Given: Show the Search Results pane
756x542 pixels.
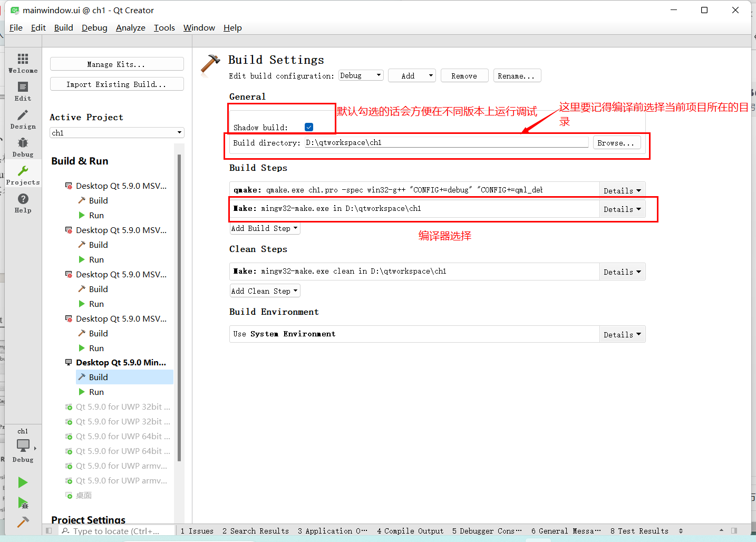Looking at the screenshot, I should (x=256, y=531).
